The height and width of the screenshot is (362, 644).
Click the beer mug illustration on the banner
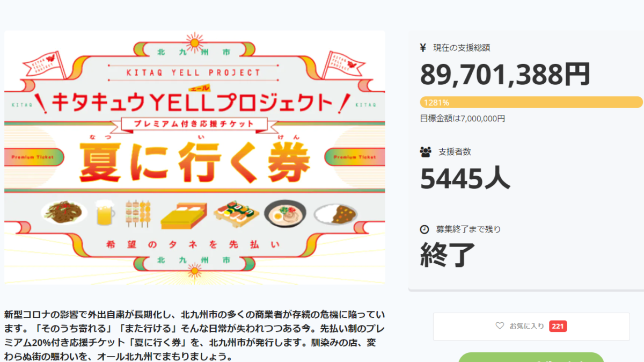tap(105, 213)
